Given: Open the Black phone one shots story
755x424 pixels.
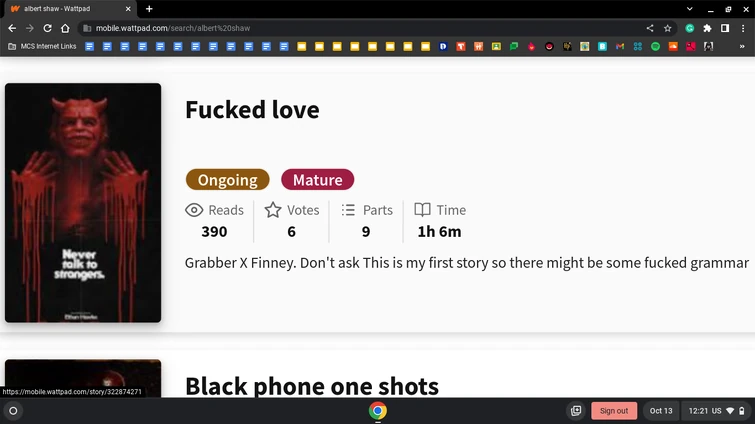Looking at the screenshot, I should pyautogui.click(x=312, y=386).
